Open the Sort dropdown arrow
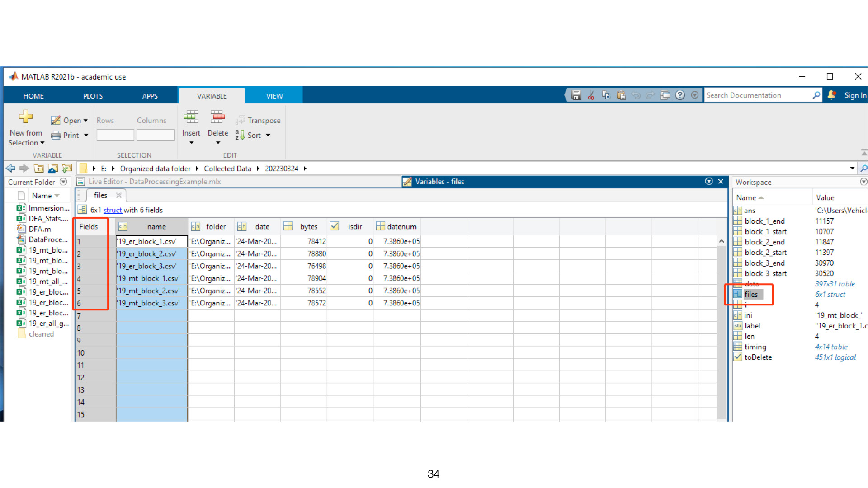Image resolution: width=868 pixels, height=488 pixels. [x=268, y=135]
